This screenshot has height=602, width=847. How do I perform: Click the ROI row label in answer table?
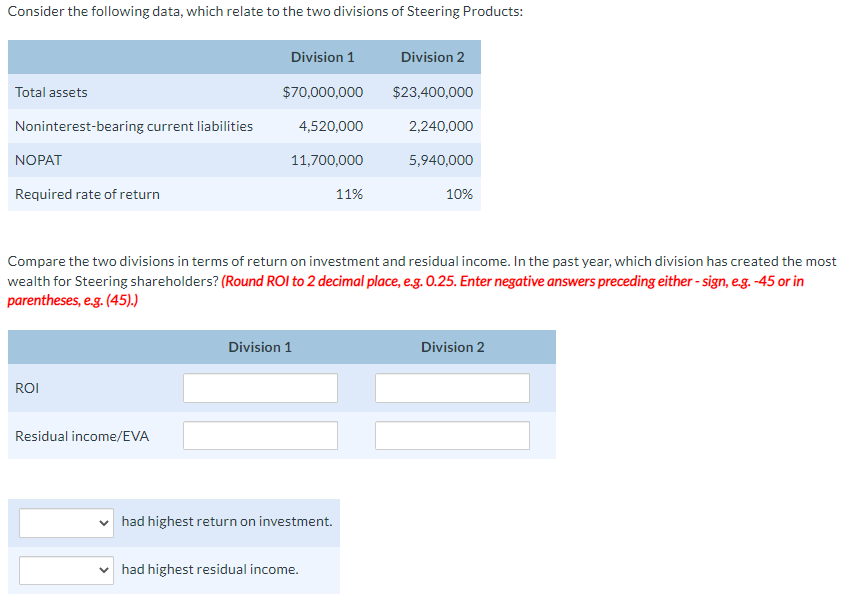click(28, 387)
